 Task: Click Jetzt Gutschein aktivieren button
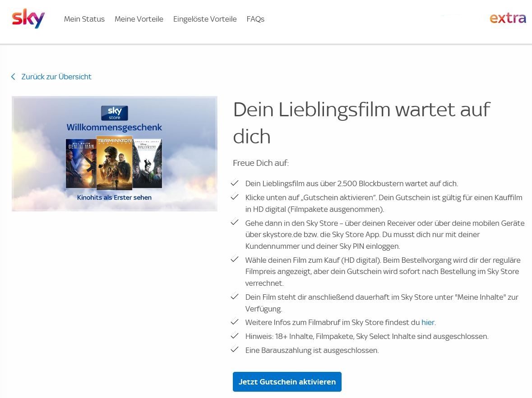coord(287,382)
